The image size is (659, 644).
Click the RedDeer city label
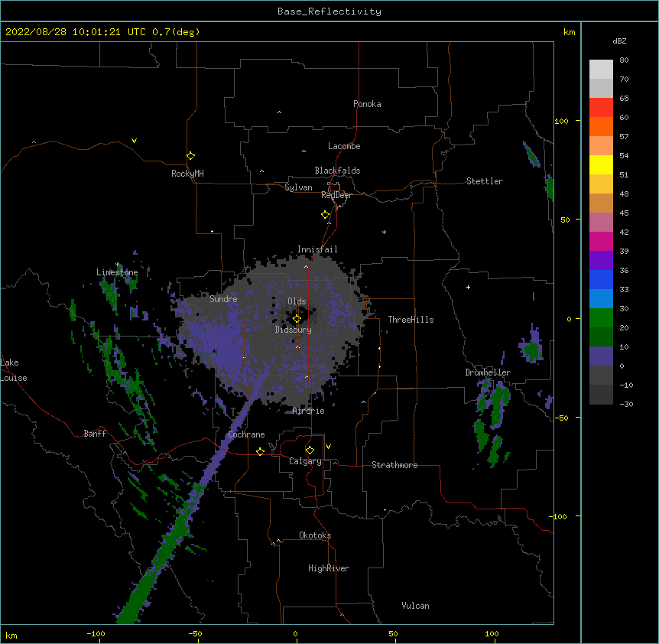coord(336,195)
